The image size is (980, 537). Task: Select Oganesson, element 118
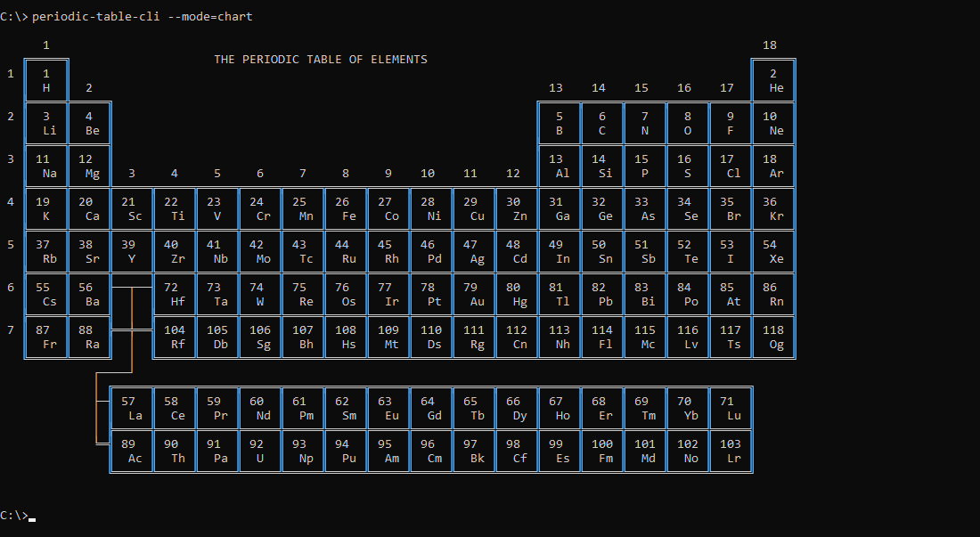click(x=773, y=337)
